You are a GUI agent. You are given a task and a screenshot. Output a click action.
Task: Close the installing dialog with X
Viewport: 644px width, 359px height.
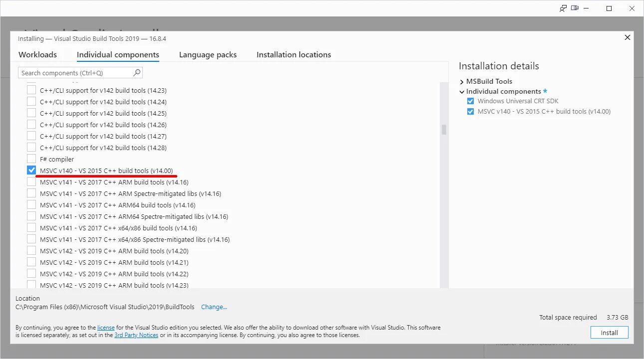coord(628,37)
